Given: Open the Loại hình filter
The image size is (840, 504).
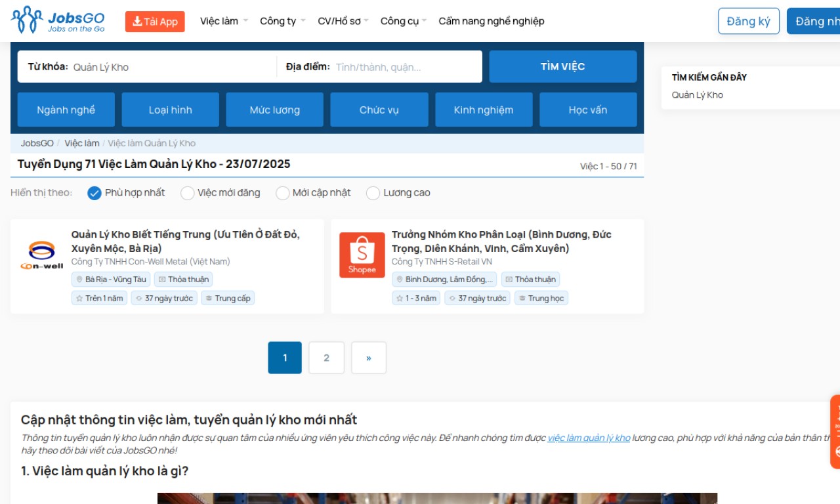Looking at the screenshot, I should (x=171, y=110).
